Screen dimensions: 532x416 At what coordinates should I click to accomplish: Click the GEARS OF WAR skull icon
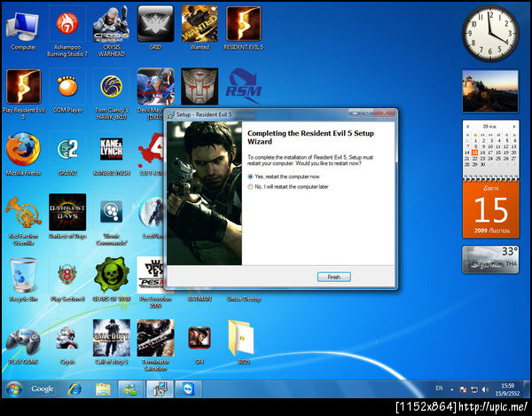[x=112, y=279]
